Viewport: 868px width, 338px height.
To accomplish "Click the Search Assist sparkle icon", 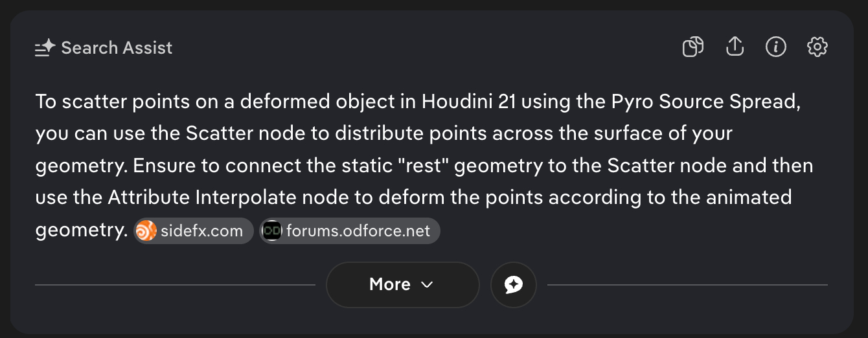I will point(45,48).
